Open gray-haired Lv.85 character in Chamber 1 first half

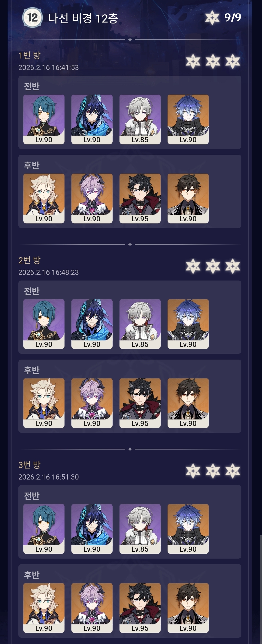[x=140, y=119]
